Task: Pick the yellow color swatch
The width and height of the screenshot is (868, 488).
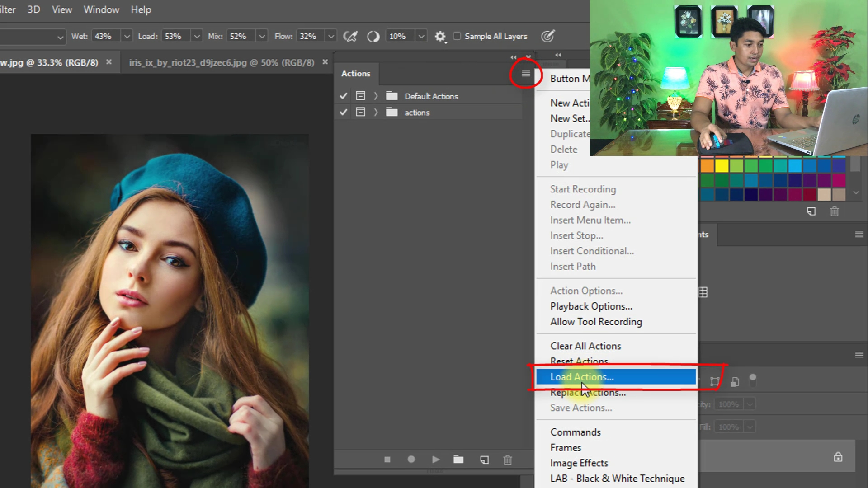Action: (722, 166)
